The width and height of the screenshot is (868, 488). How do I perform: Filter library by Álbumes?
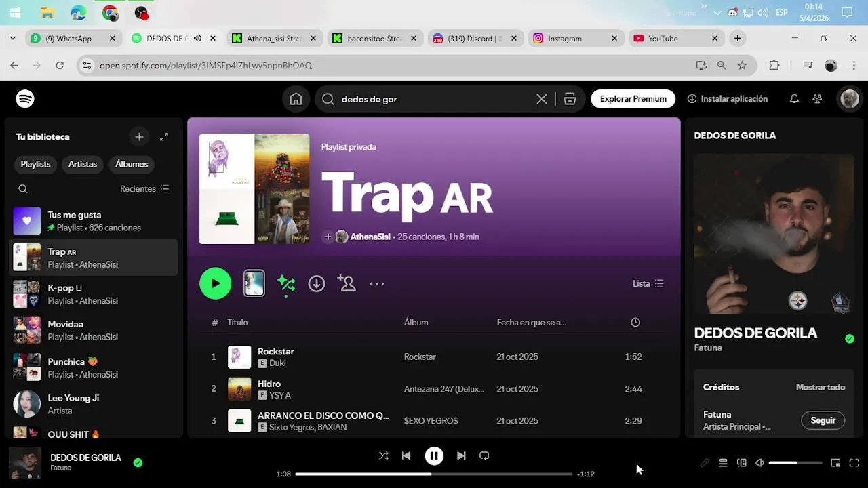click(x=132, y=164)
